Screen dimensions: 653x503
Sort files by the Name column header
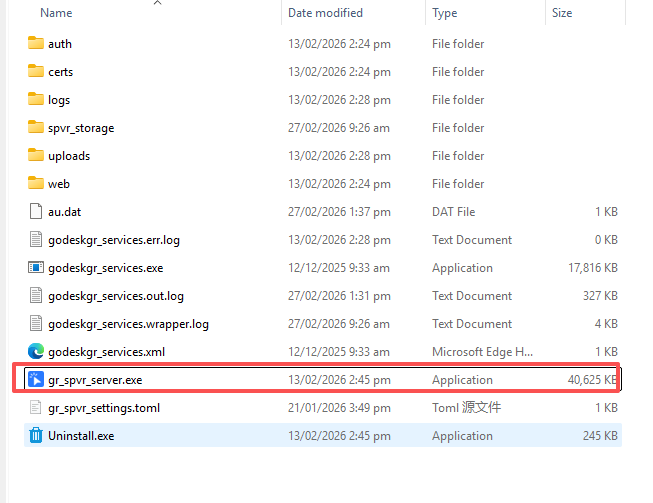pos(57,13)
